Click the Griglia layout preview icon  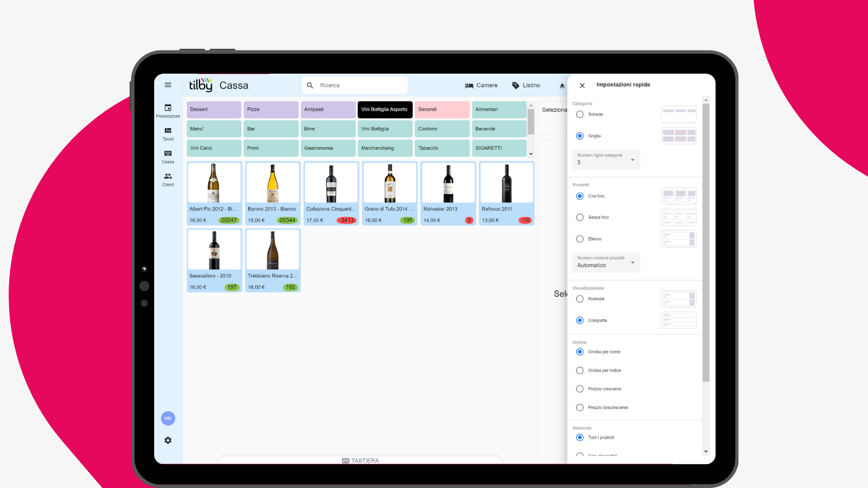pyautogui.click(x=679, y=136)
